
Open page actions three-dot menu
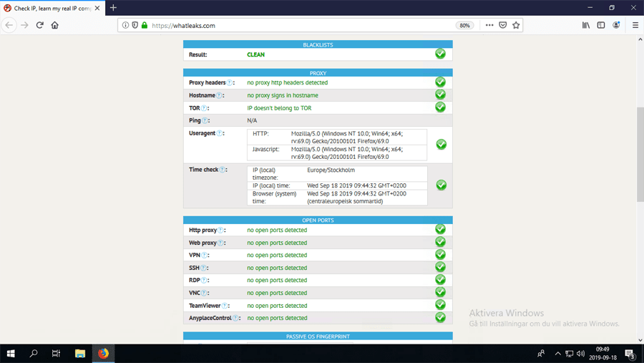[489, 25]
